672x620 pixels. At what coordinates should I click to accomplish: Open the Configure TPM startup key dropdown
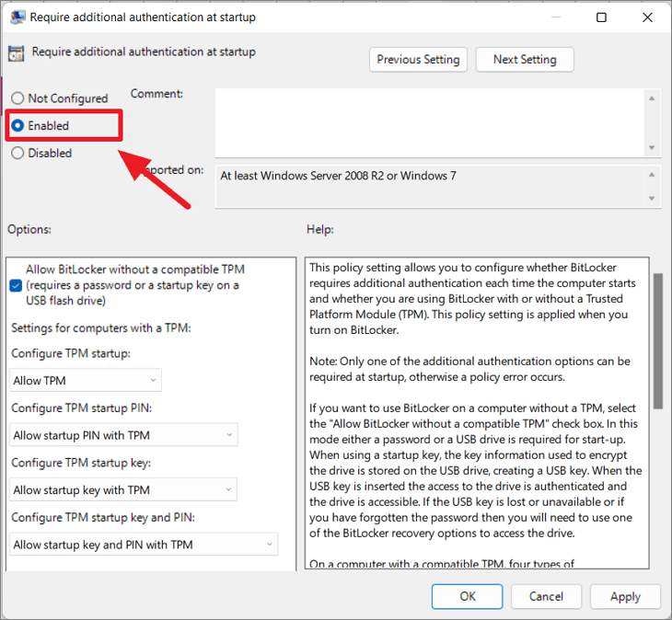(x=123, y=489)
